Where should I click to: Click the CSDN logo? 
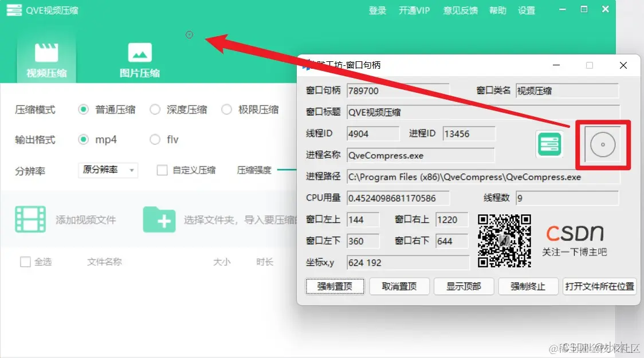[x=575, y=233]
